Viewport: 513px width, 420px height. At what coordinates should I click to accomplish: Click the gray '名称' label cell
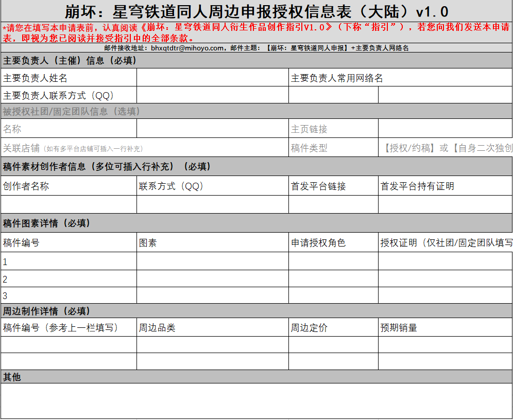(69, 129)
